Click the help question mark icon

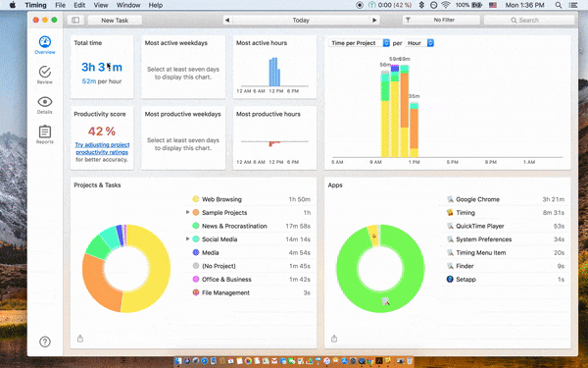[x=45, y=342]
